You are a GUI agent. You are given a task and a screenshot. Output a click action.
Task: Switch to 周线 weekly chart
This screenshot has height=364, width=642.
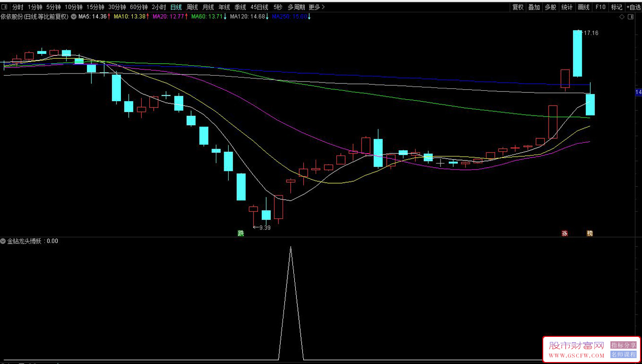coord(192,7)
